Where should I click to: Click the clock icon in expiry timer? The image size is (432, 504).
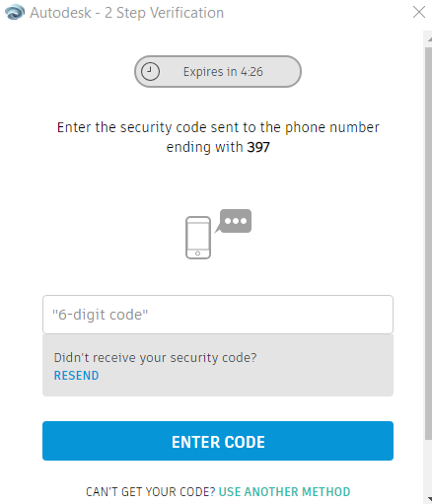click(x=150, y=71)
